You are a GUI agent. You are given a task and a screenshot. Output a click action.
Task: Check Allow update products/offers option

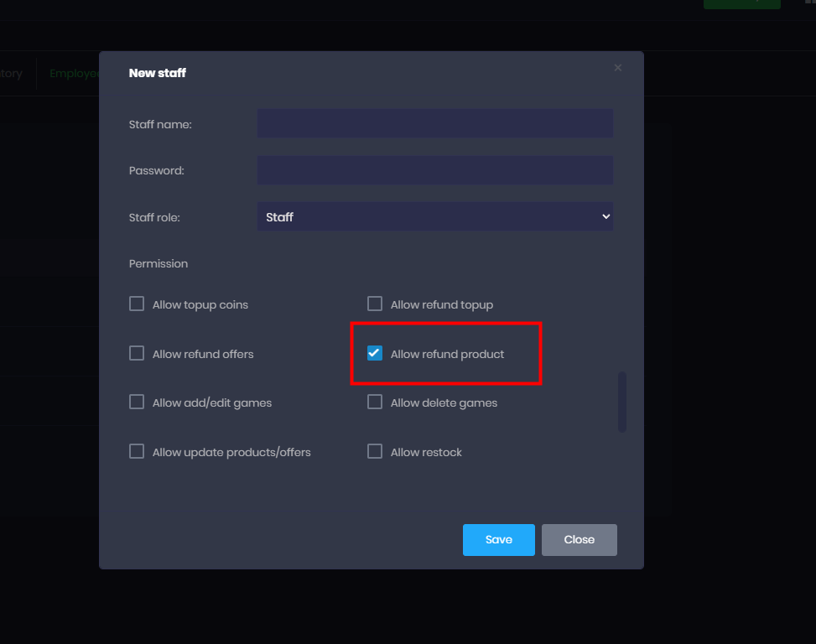coord(137,452)
